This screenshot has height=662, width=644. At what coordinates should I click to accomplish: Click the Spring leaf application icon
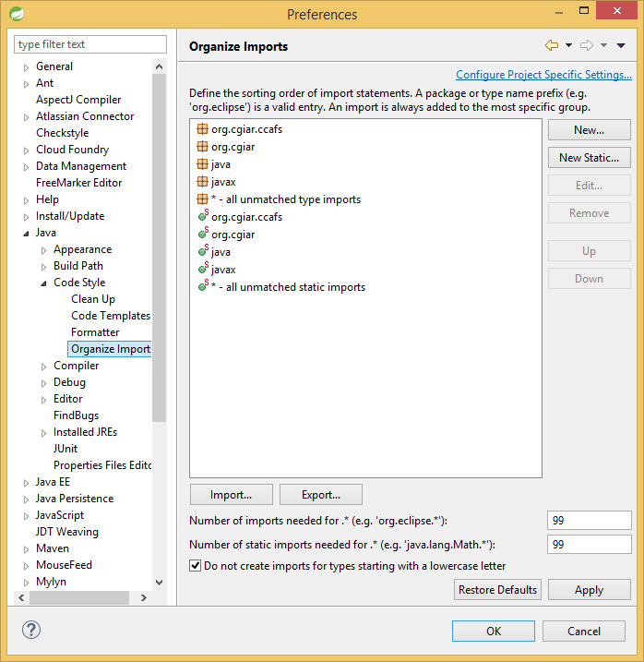click(x=17, y=14)
